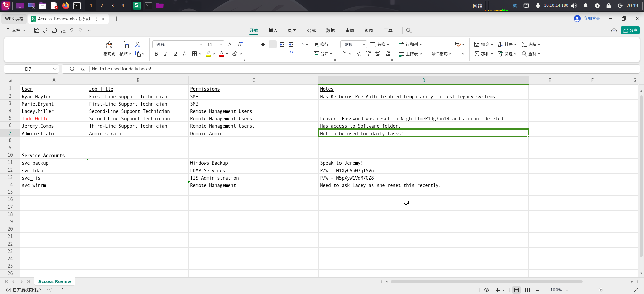This screenshot has width=644, height=294.
Task: Open the font size dropdown
Action: pyautogui.click(x=221, y=44)
